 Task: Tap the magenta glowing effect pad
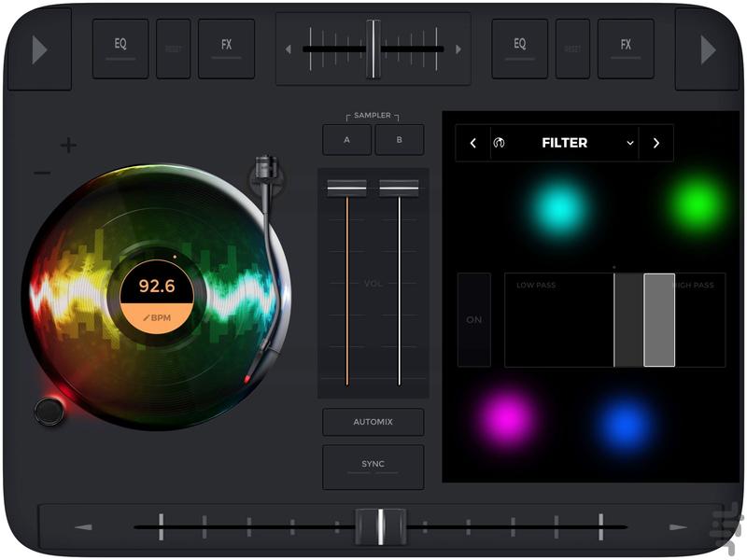tap(505, 419)
